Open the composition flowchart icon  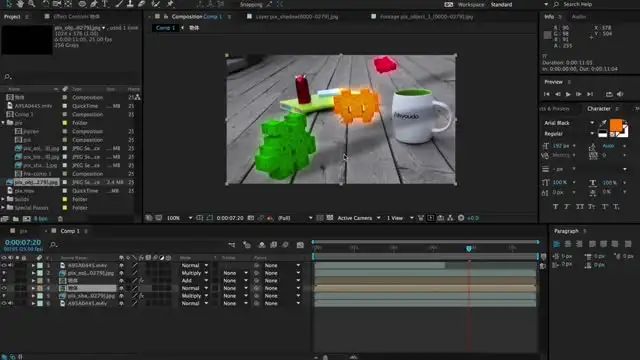click(450, 218)
